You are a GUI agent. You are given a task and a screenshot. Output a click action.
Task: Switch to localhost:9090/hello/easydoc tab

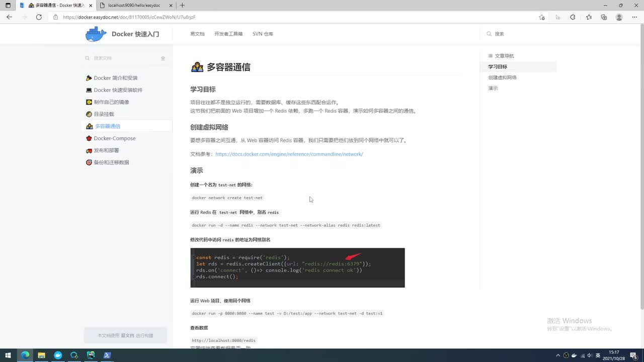point(136,5)
